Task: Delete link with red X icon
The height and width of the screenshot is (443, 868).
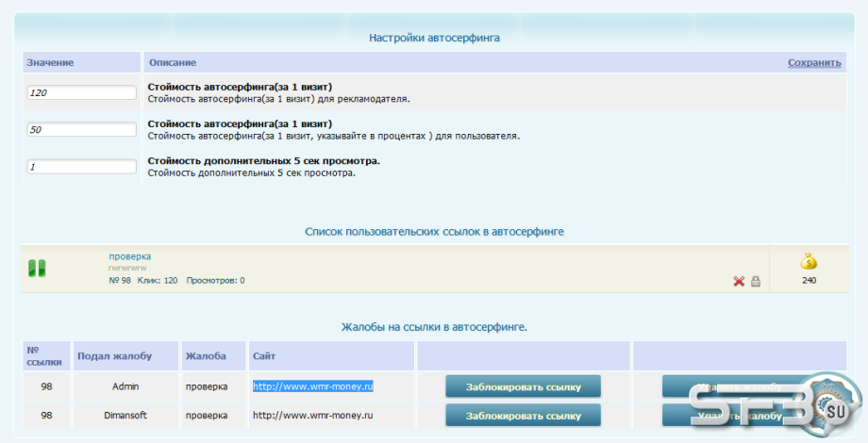Action: (739, 282)
